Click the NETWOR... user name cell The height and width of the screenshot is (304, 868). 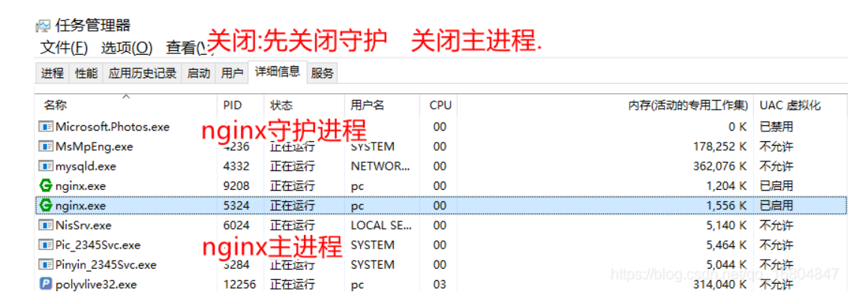coord(381,166)
